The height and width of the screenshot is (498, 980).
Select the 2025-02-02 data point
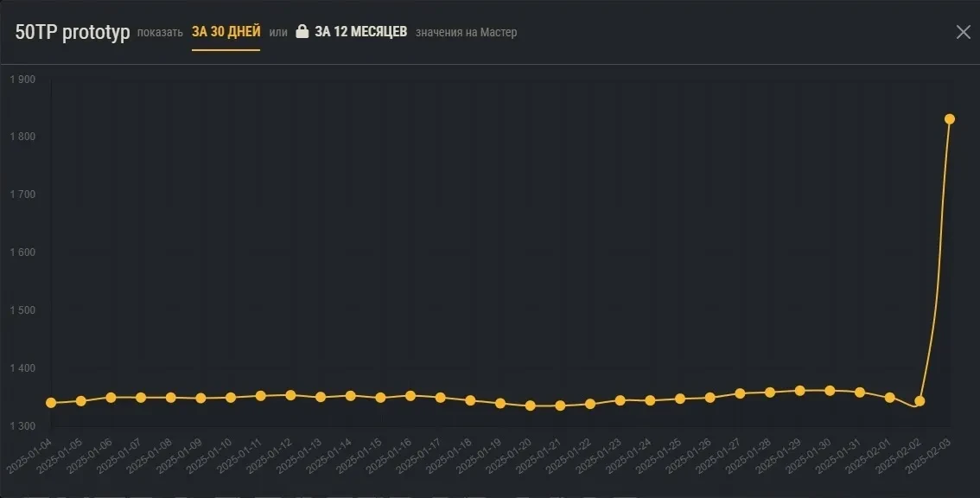pos(920,401)
